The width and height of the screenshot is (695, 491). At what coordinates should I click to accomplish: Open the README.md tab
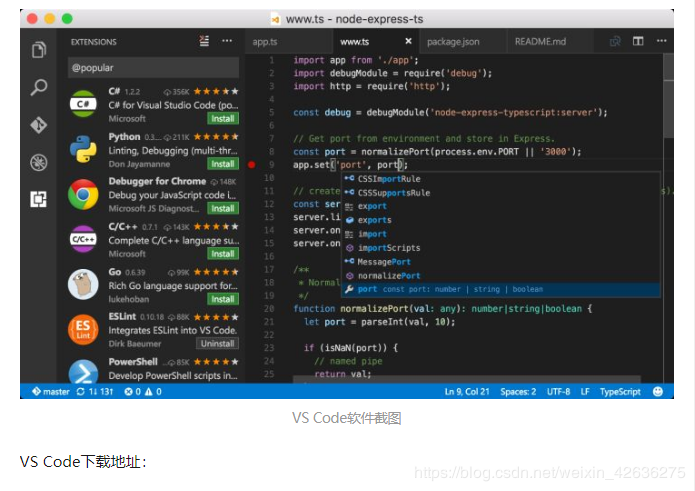coord(540,42)
